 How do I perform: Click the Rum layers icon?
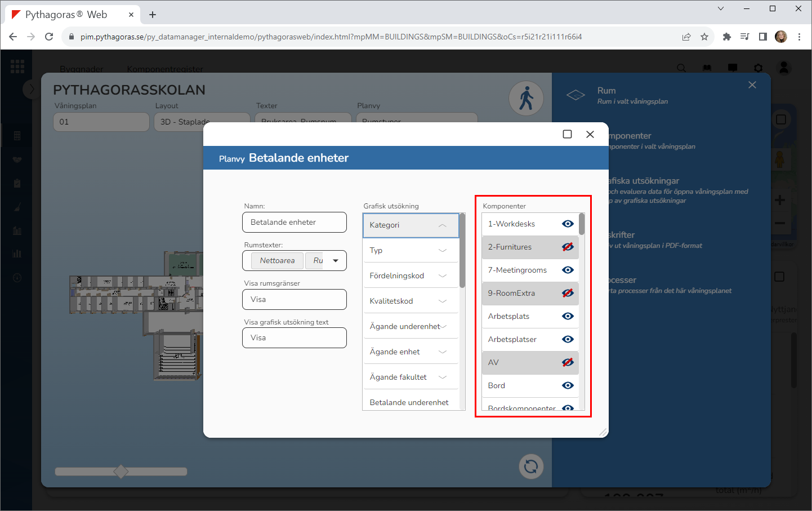click(575, 95)
